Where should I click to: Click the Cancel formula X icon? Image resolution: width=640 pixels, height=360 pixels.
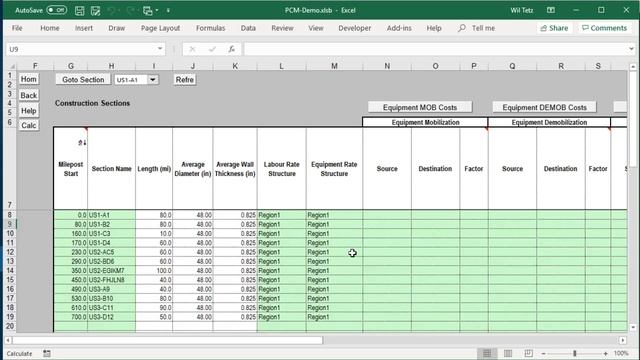(x=192, y=49)
